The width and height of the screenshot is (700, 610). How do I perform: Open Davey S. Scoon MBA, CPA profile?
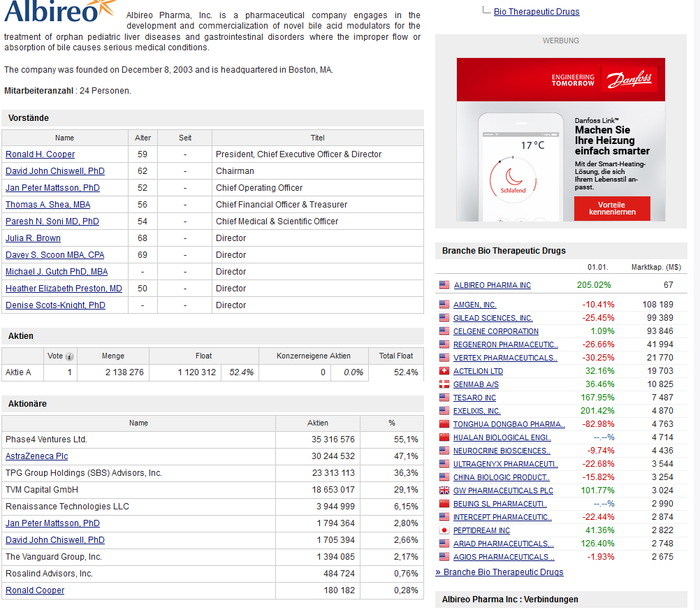(55, 255)
